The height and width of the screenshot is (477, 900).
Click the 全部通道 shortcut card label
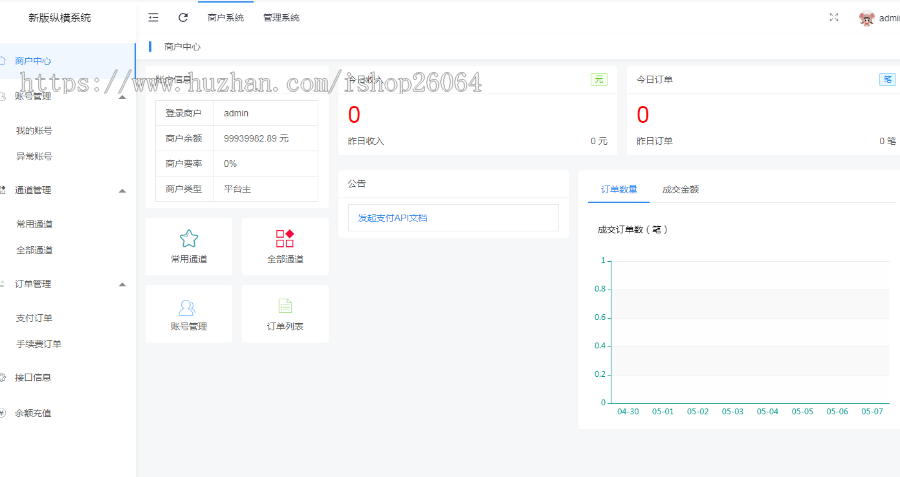[x=285, y=259]
